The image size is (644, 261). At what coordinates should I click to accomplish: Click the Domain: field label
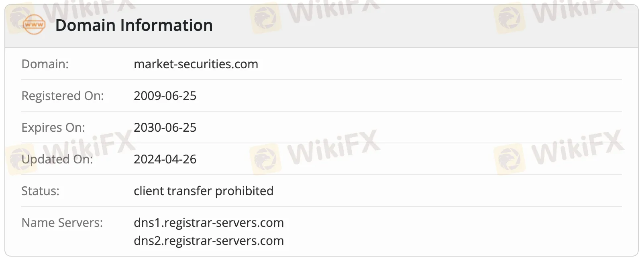[45, 64]
